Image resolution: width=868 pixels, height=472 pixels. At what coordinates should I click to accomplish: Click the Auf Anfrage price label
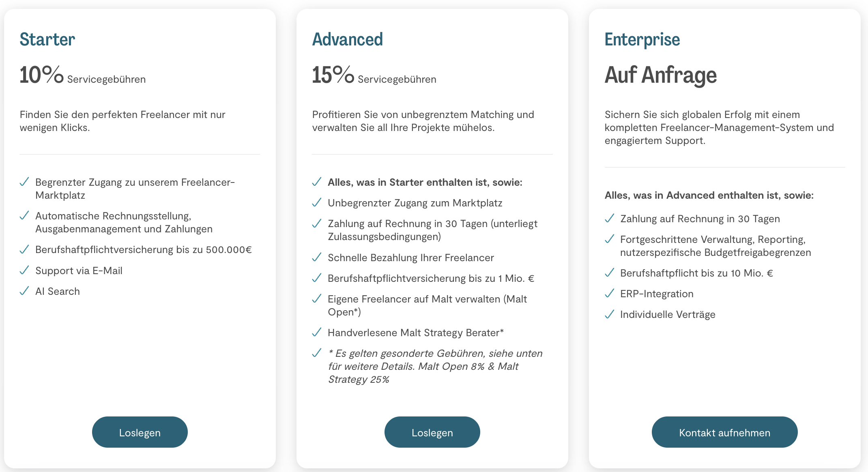tap(660, 75)
